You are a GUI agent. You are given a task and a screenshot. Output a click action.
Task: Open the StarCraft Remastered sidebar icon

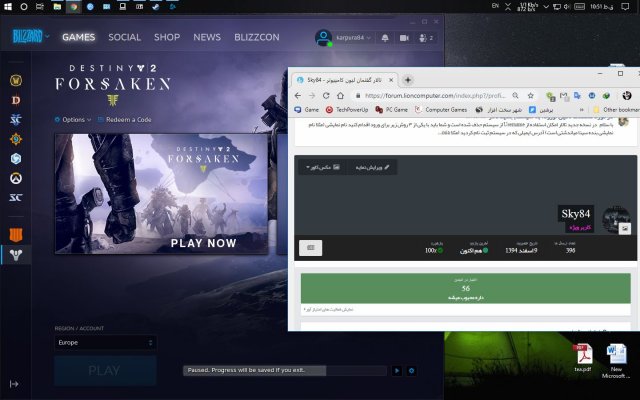point(16,198)
